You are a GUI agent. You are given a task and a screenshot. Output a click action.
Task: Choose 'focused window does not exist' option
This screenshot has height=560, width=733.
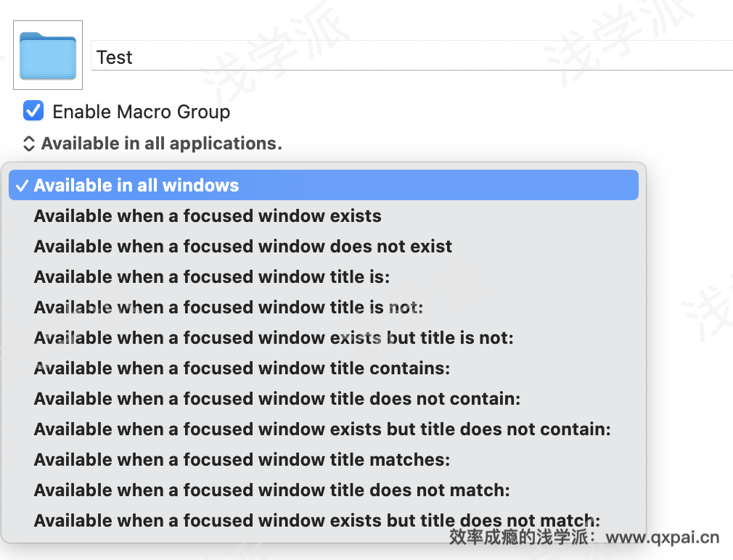[x=243, y=246]
